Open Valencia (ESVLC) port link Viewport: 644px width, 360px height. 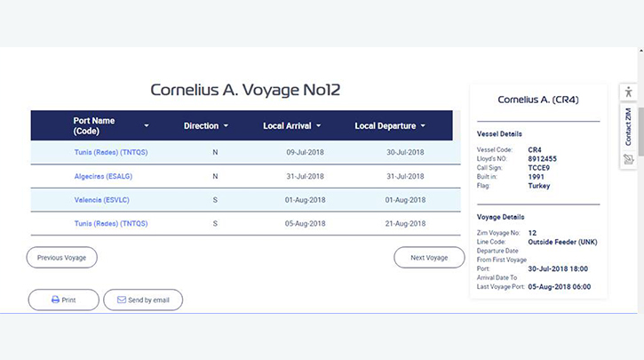click(102, 200)
